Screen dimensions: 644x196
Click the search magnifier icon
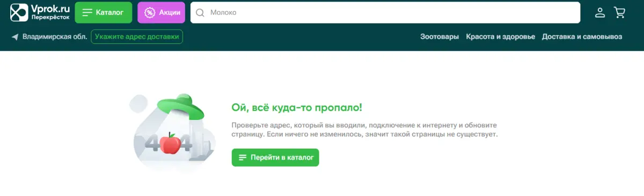coord(200,12)
